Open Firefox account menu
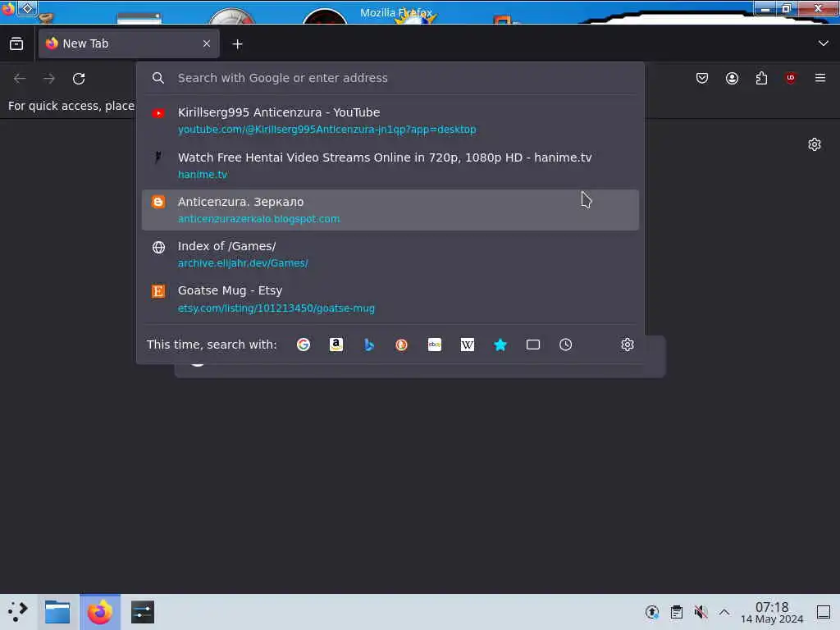840x630 pixels. (x=732, y=78)
